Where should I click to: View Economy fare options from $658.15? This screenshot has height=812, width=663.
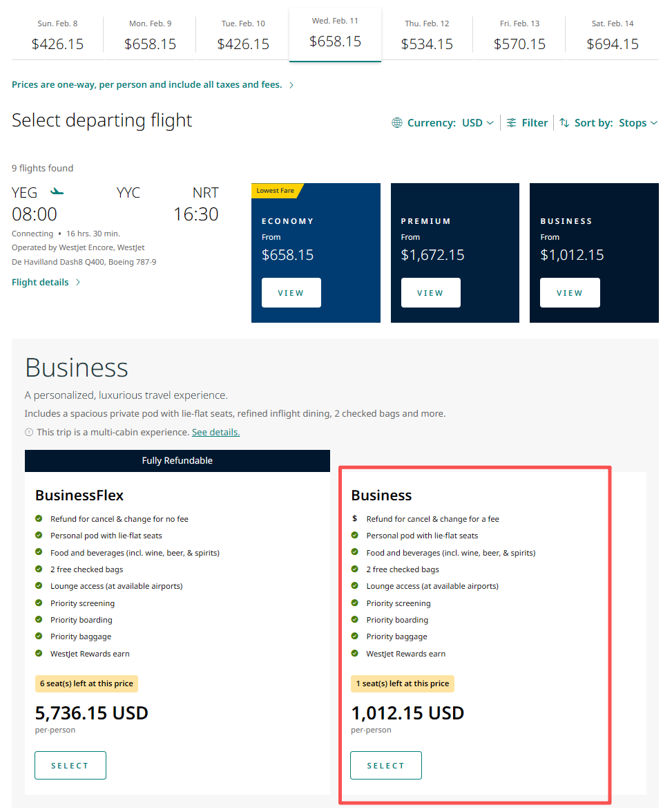tap(291, 293)
